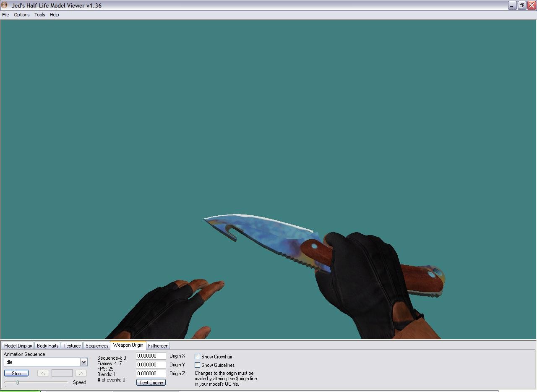Switch to the Body Parts tab
The image size is (537, 392).
47,345
